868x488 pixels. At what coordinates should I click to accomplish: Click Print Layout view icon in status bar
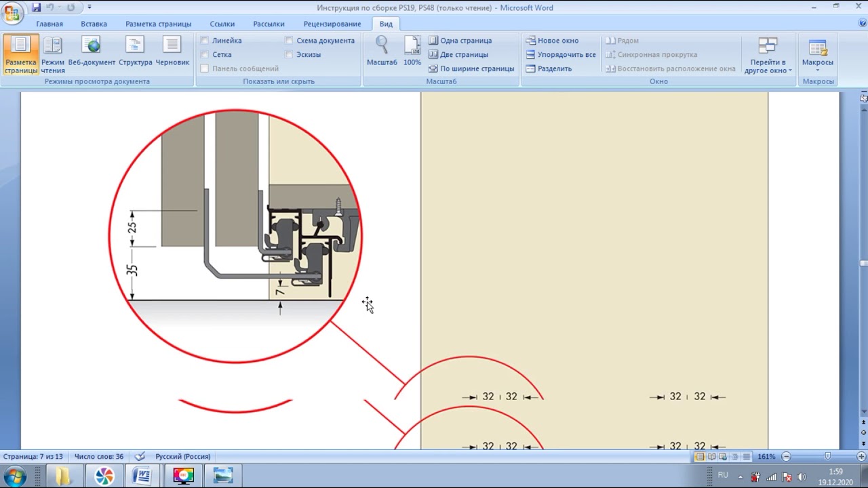point(700,457)
